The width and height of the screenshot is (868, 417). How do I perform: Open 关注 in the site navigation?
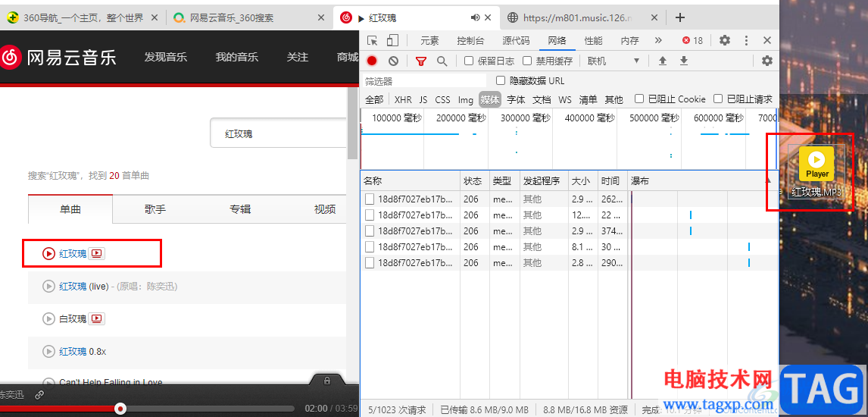[x=297, y=57]
